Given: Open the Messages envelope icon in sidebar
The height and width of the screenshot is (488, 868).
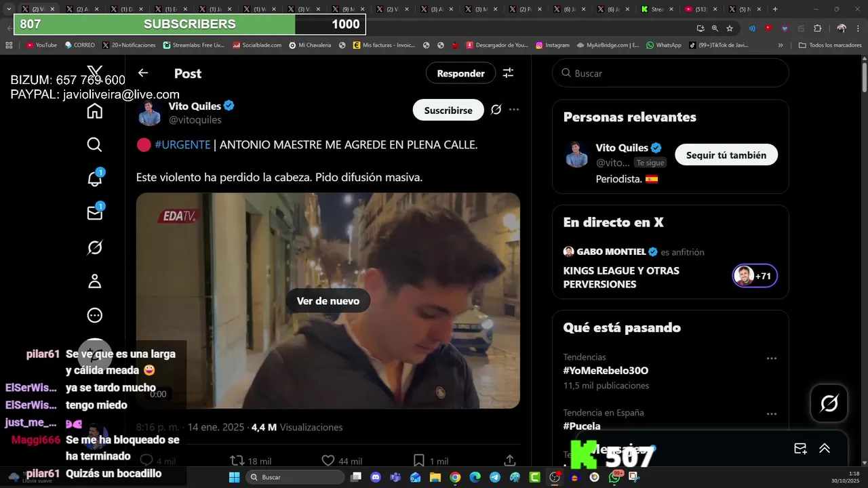Looking at the screenshot, I should click(95, 212).
